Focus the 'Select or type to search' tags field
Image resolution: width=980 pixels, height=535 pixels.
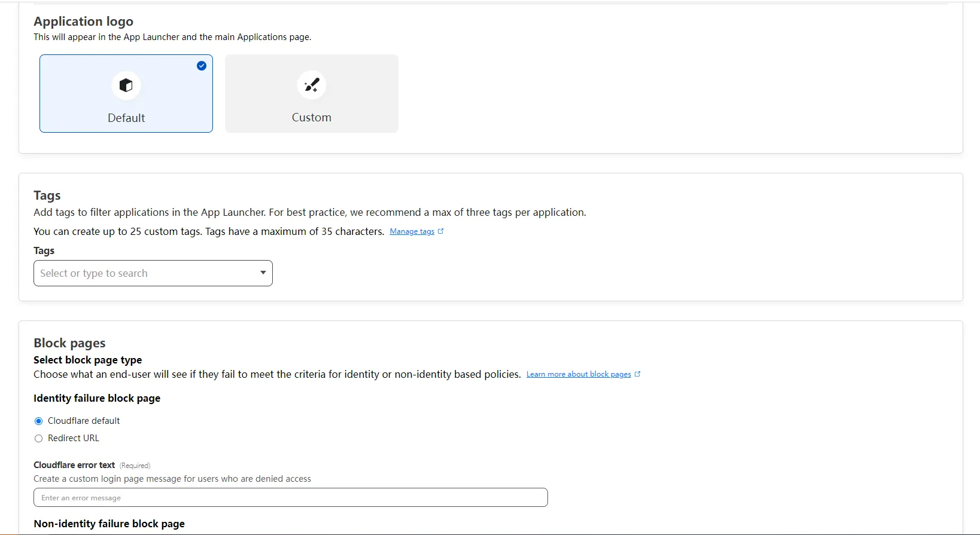pos(144,273)
